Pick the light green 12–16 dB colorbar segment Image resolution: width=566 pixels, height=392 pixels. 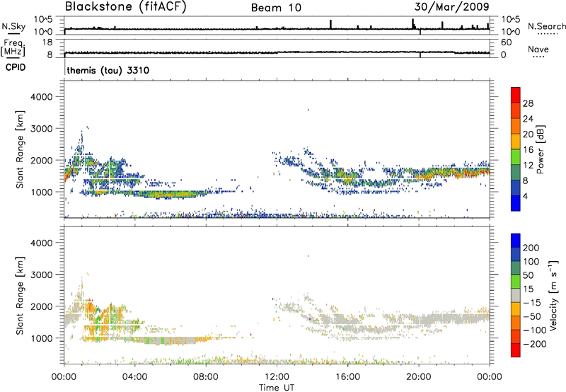coord(516,157)
